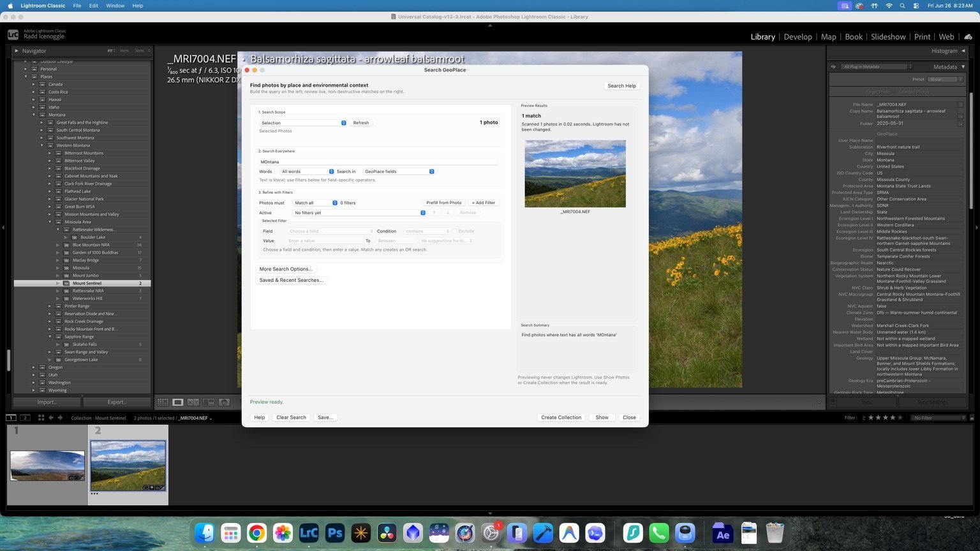This screenshot has height=551, width=980.
Task: Open People view in toolbar
Action: pos(224,402)
